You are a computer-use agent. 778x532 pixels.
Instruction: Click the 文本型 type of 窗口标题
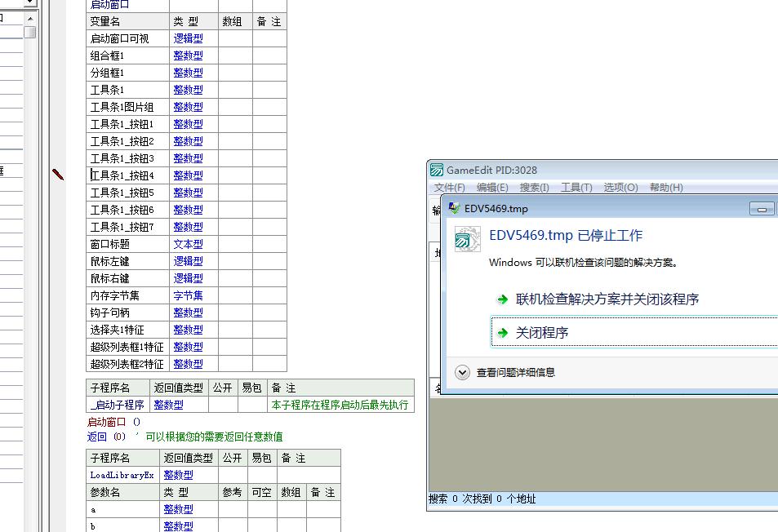[188, 244]
